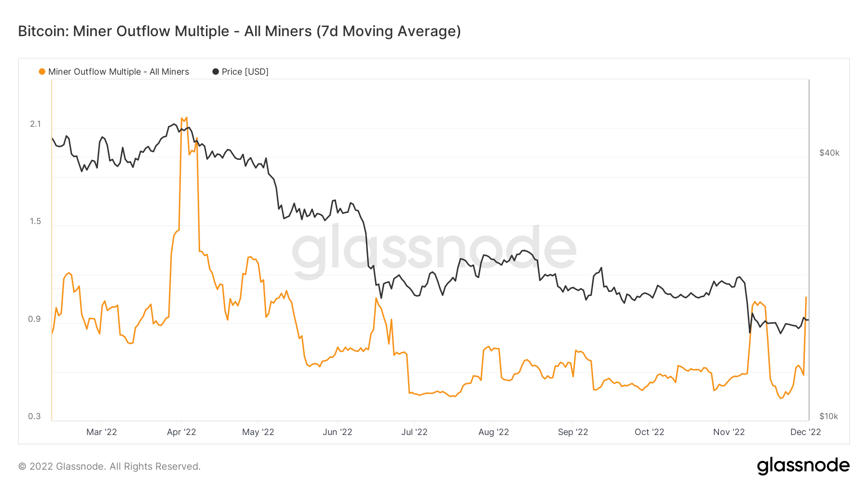Select the Dec '22 axis label

pyautogui.click(x=806, y=432)
